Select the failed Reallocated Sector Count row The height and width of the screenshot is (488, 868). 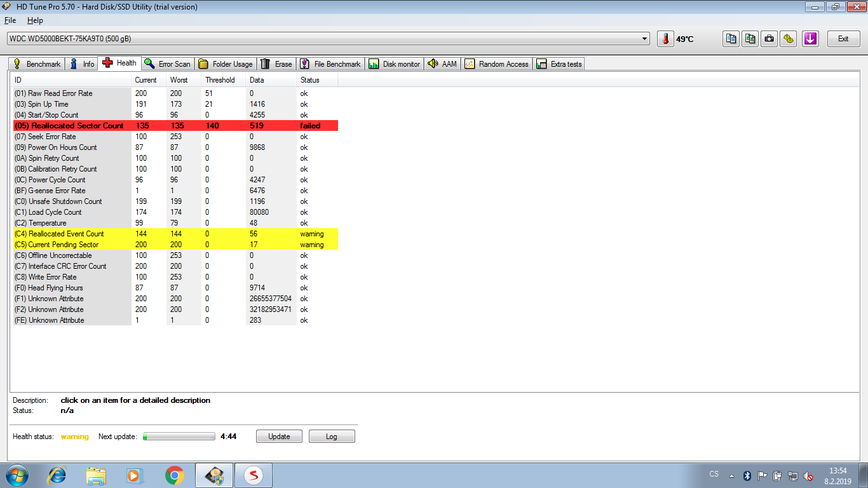point(174,126)
